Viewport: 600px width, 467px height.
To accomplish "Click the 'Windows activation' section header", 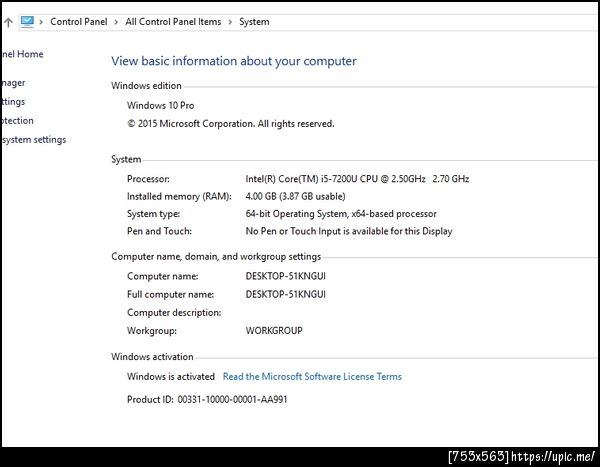I will tap(152, 357).
